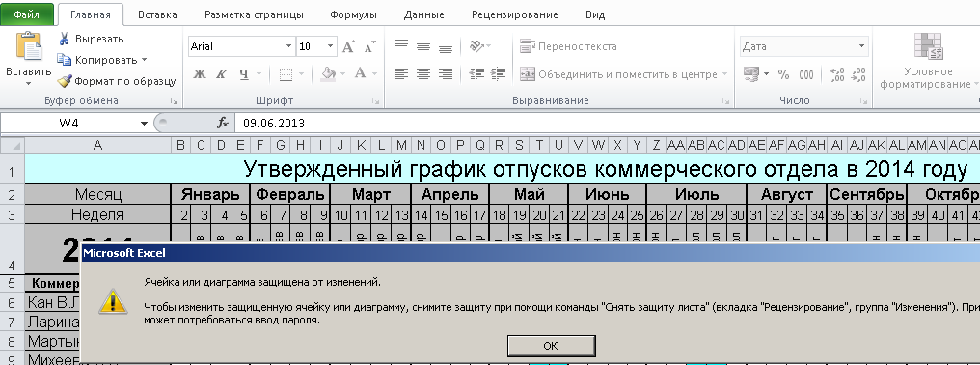This screenshot has height=365, width=980.
Task: Open Font (Шрифт) group dialog launcher
Action: (375, 100)
